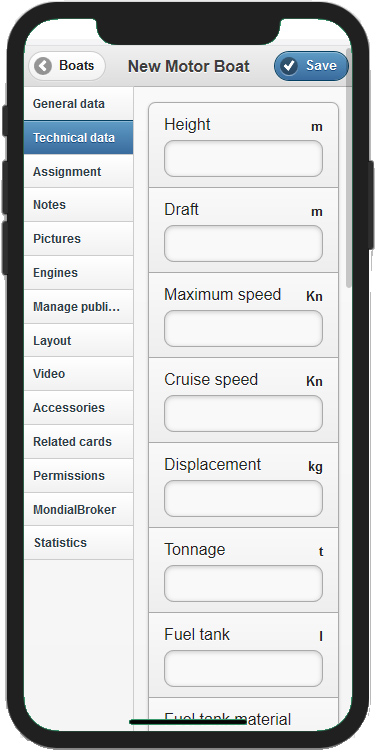376x752 pixels.
Task: View the Statistics section
Action: tap(79, 543)
